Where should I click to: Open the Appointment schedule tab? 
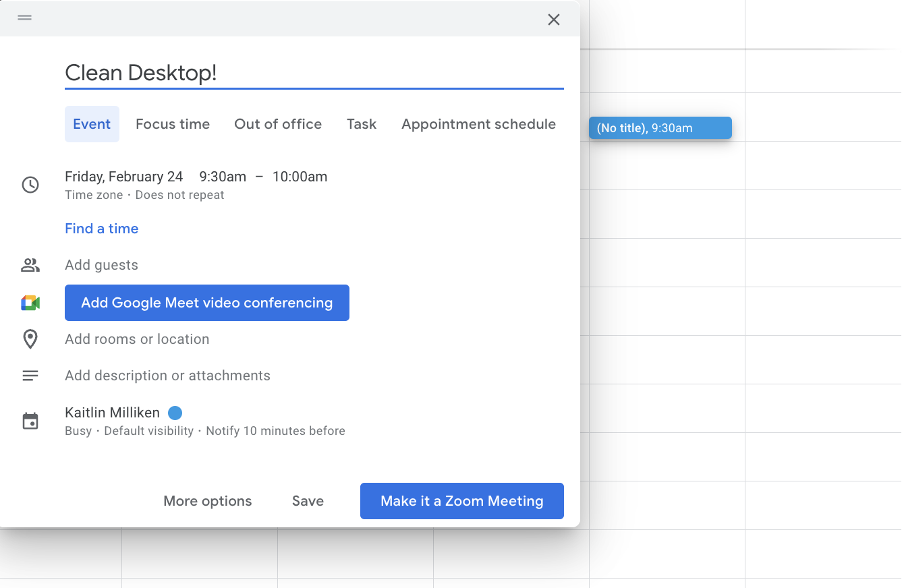tap(478, 124)
